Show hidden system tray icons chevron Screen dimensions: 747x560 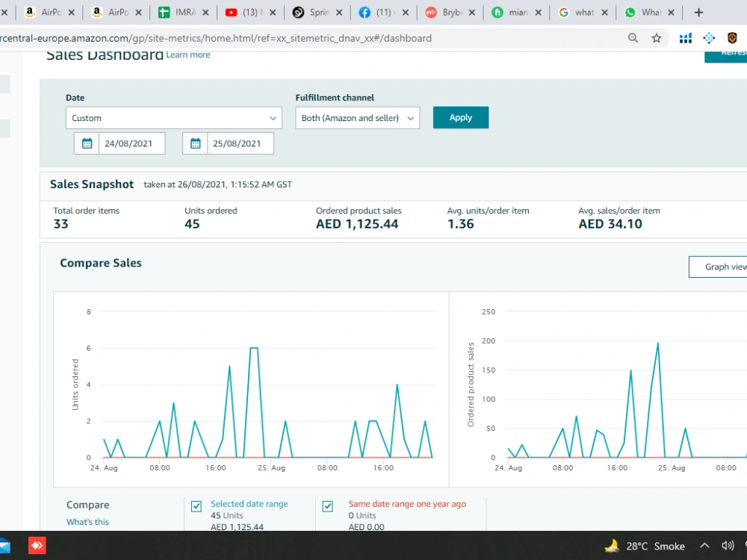pos(704,546)
